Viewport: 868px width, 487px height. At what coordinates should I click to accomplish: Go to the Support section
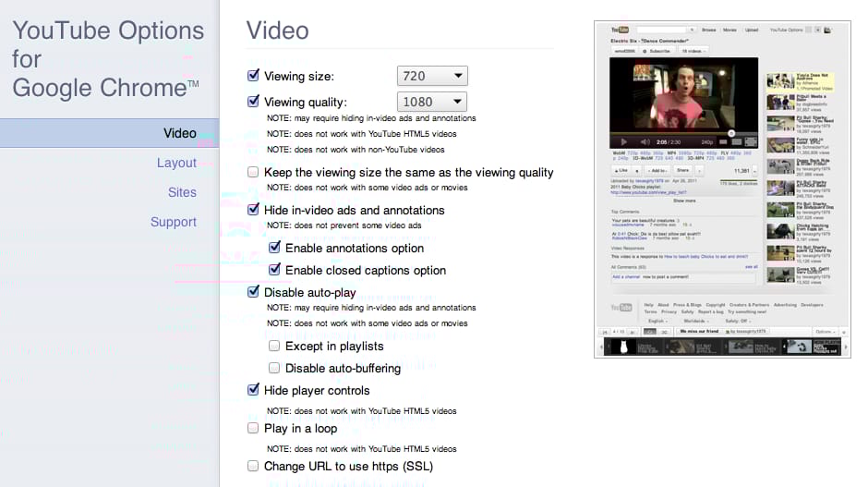174,222
